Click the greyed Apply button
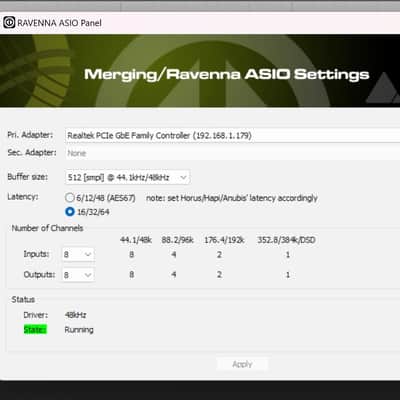Image resolution: width=400 pixels, height=400 pixels. click(x=242, y=364)
